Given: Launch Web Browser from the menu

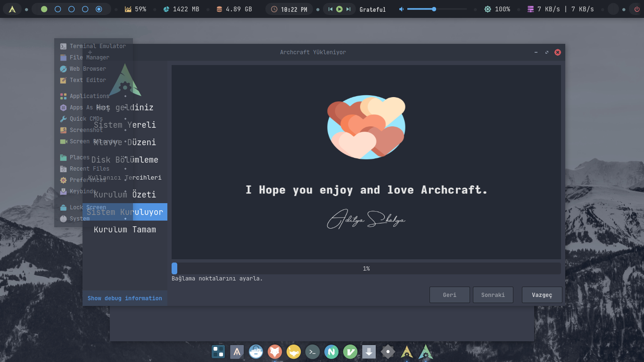Looking at the screenshot, I should point(93,69).
